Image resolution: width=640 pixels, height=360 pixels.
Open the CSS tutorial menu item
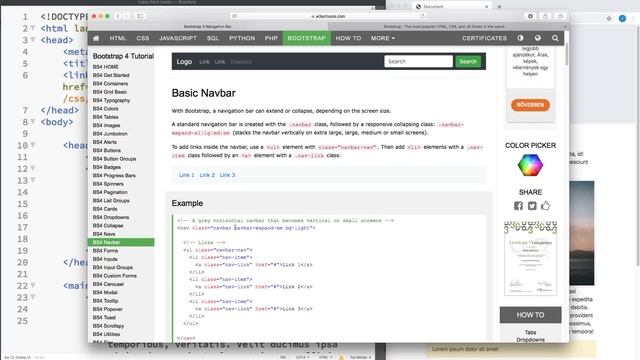coord(143,38)
